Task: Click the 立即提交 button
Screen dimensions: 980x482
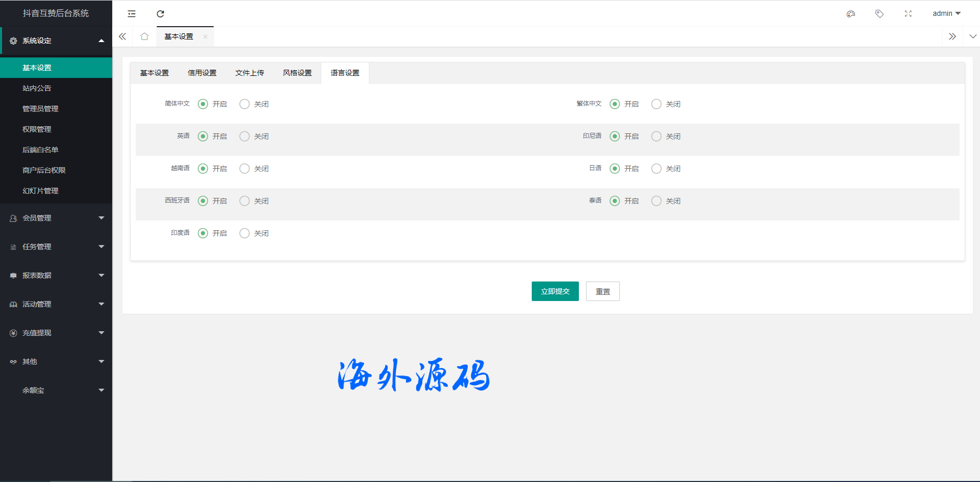Action: click(555, 291)
